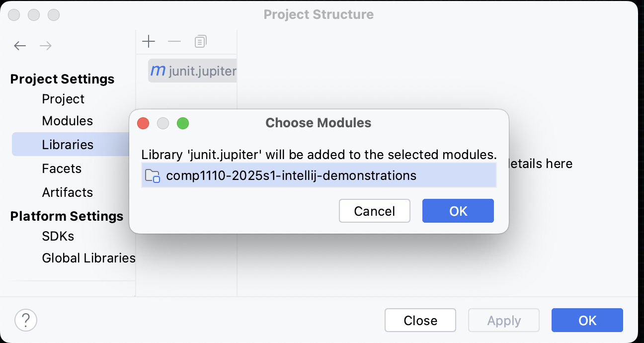Select Project under Project Settings
This screenshot has width=644, height=343.
(63, 99)
